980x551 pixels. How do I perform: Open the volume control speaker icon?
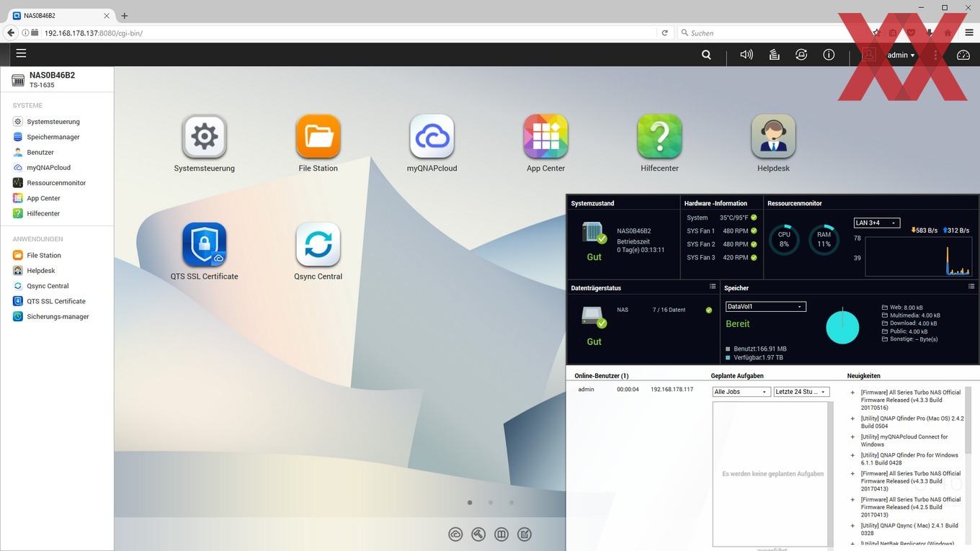click(x=747, y=55)
